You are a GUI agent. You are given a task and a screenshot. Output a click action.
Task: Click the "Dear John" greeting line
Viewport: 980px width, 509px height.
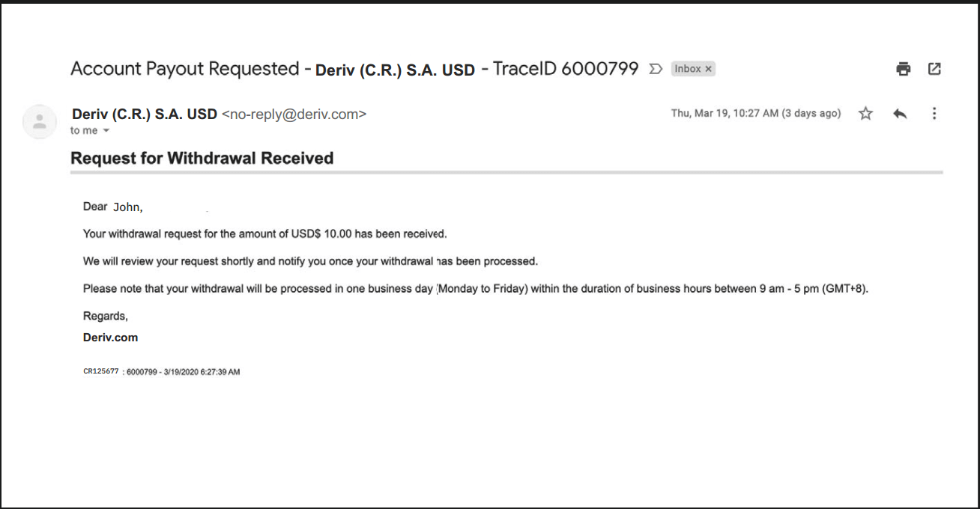(112, 207)
